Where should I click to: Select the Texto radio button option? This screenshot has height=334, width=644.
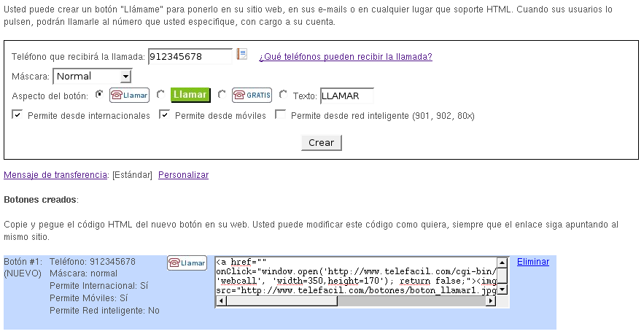pos(283,95)
